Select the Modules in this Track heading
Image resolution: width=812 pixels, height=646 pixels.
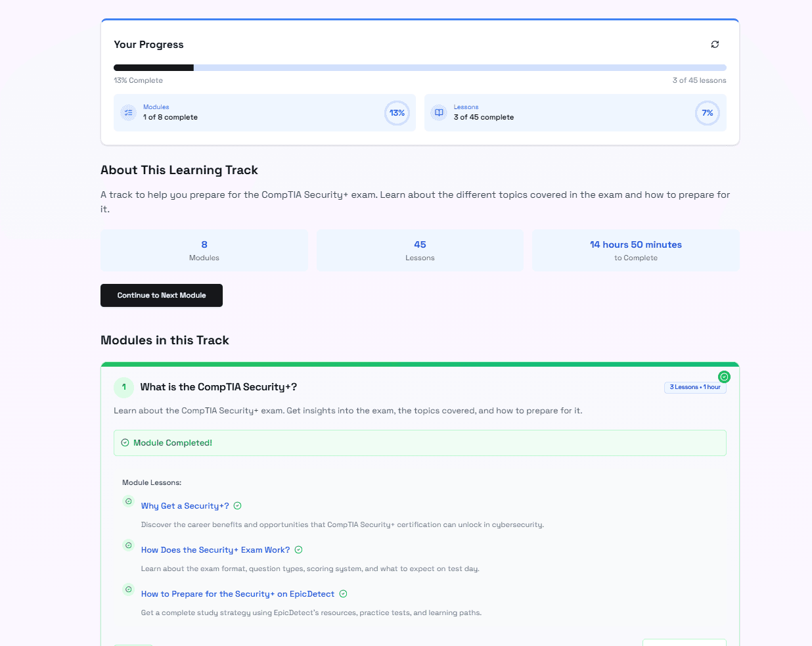[x=164, y=340]
